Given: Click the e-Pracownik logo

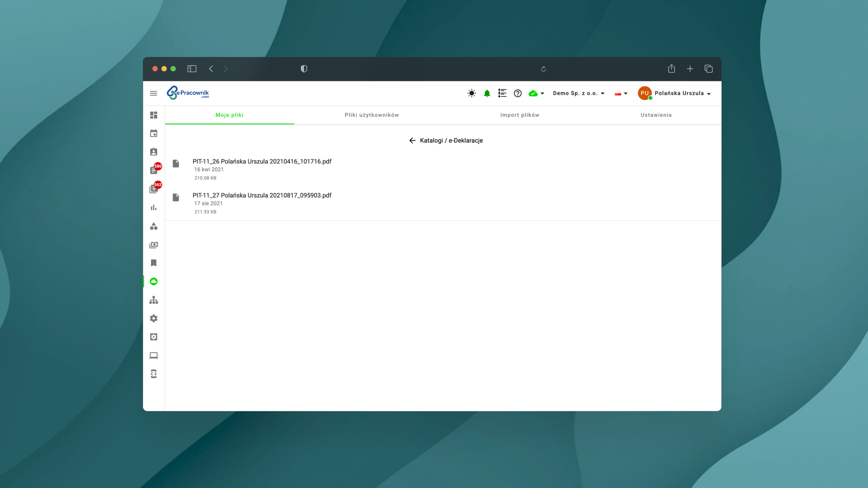Looking at the screenshot, I should pyautogui.click(x=188, y=93).
